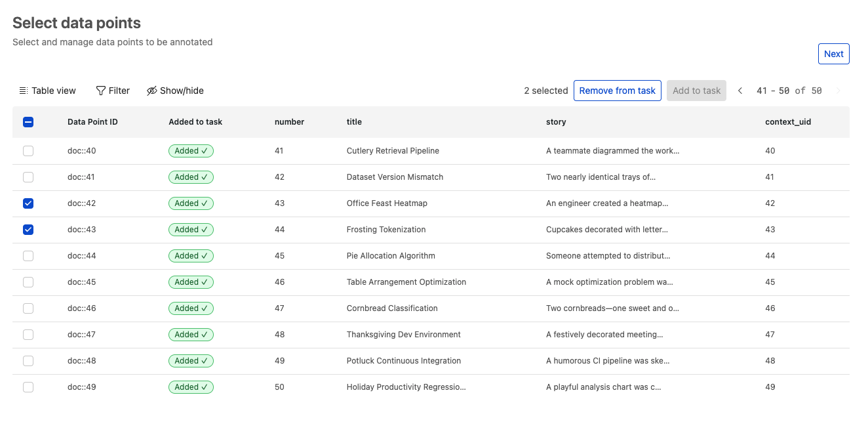Open the Table view switcher
The height and width of the screenshot is (439, 868).
(47, 91)
